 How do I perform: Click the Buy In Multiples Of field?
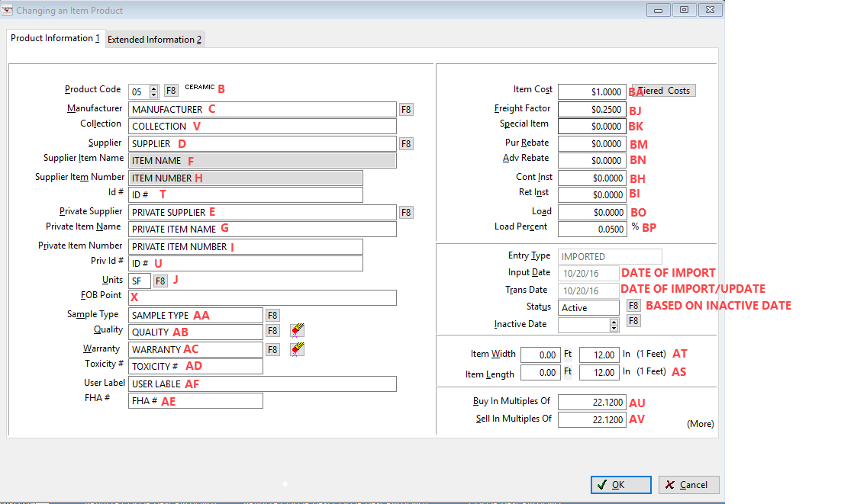coord(591,401)
